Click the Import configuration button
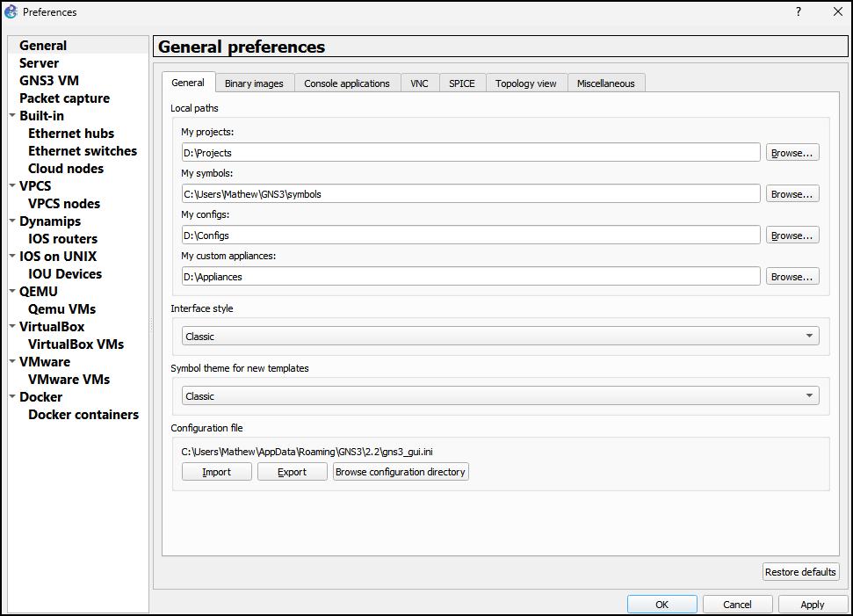The width and height of the screenshot is (853, 616). 216,472
